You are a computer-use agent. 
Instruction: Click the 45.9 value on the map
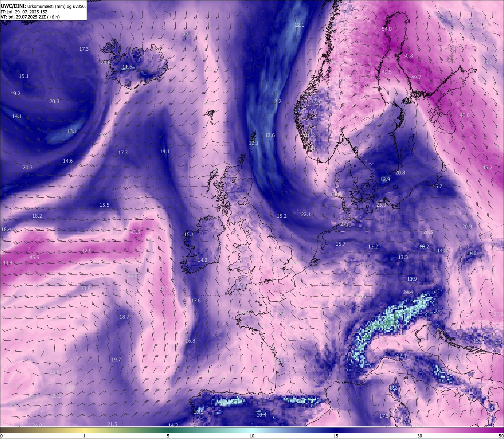pyautogui.click(x=34, y=257)
